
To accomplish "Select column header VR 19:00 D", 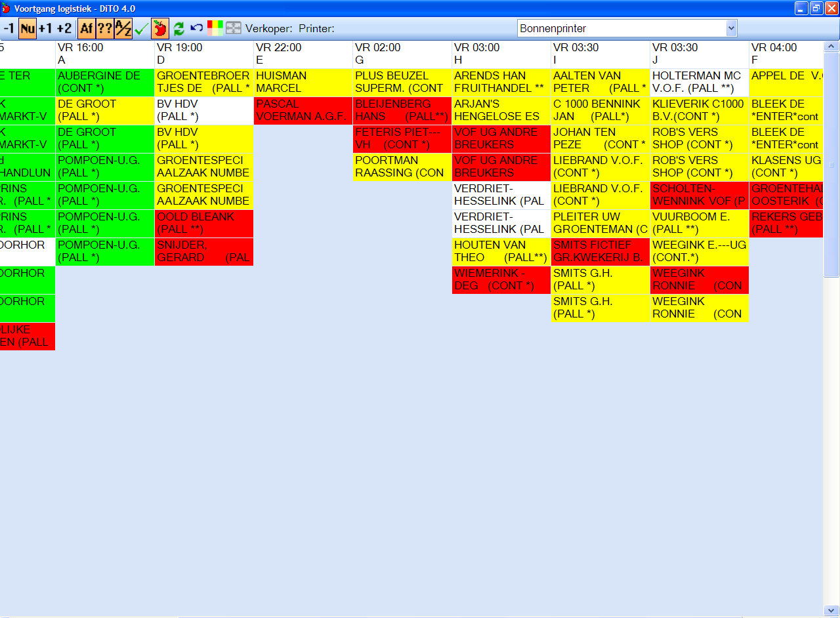I will [204, 54].
